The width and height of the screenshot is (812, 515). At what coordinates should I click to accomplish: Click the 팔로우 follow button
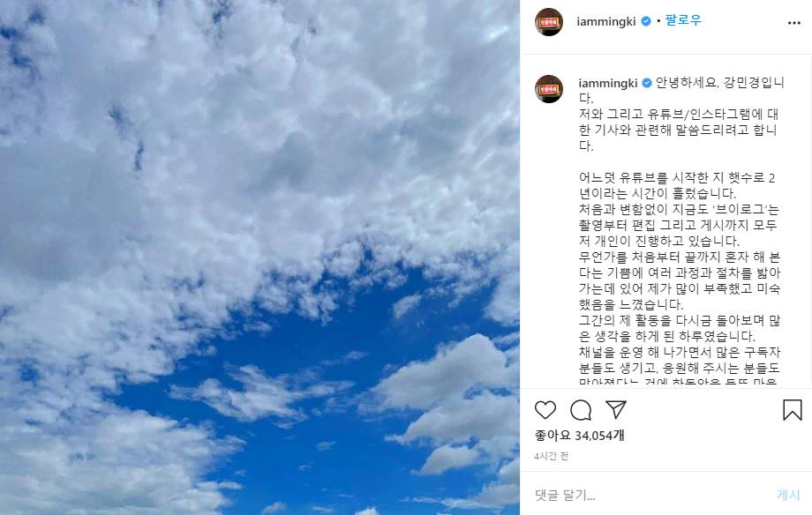[683, 20]
